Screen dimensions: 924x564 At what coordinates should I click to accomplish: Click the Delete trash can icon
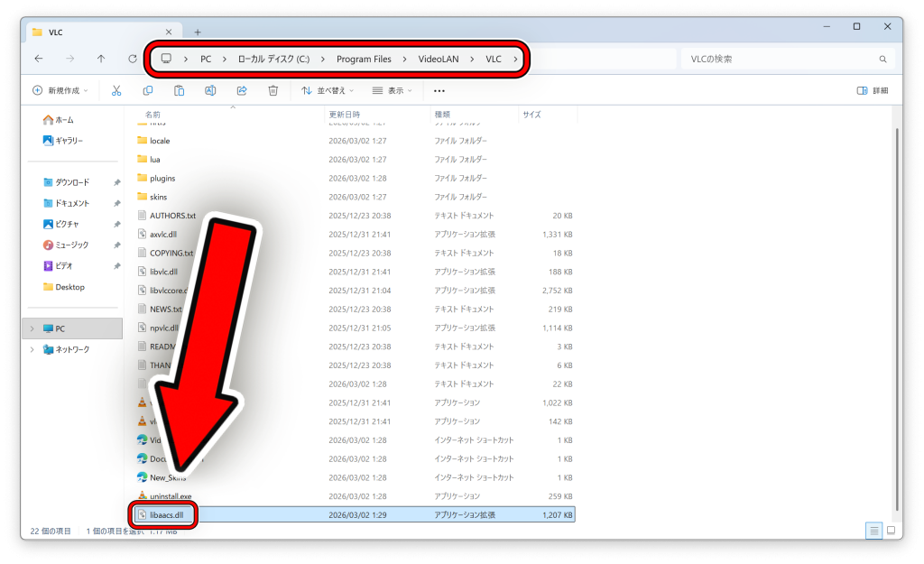(x=273, y=90)
